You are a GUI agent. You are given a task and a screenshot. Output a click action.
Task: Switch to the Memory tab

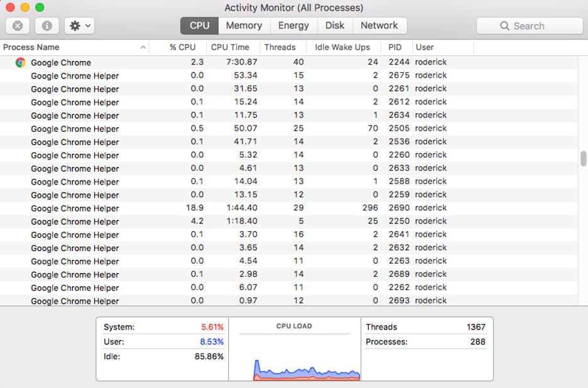tap(244, 26)
